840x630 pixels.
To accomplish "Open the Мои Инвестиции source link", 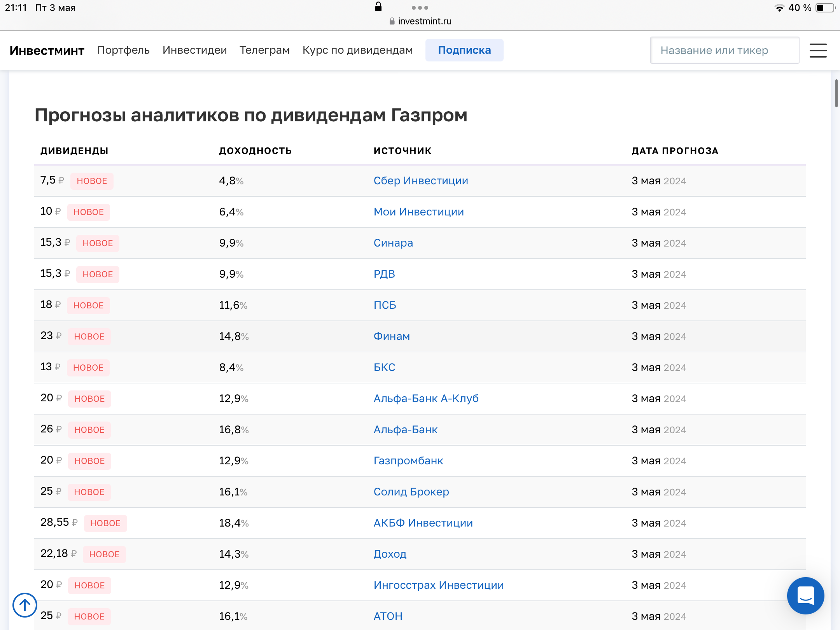I will [x=419, y=212].
